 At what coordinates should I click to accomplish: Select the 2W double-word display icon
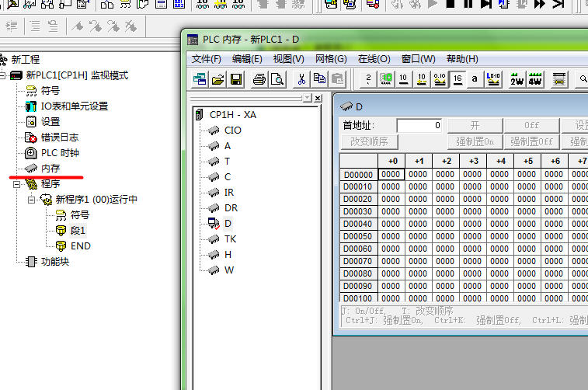[517, 79]
